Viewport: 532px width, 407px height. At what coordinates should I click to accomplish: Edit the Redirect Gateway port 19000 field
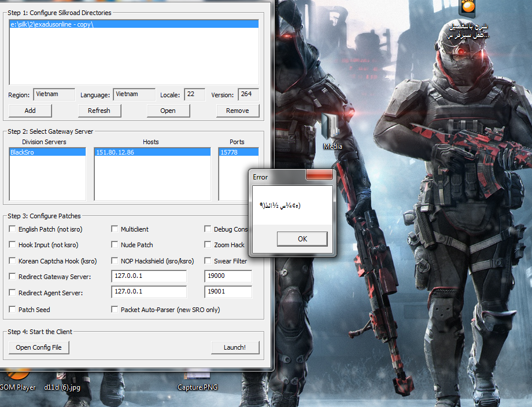[x=228, y=276]
